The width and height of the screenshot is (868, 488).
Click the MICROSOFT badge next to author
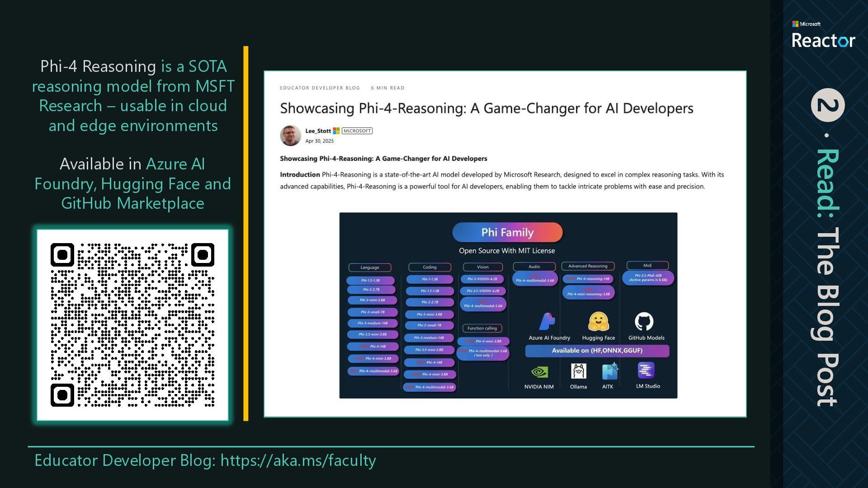(357, 131)
